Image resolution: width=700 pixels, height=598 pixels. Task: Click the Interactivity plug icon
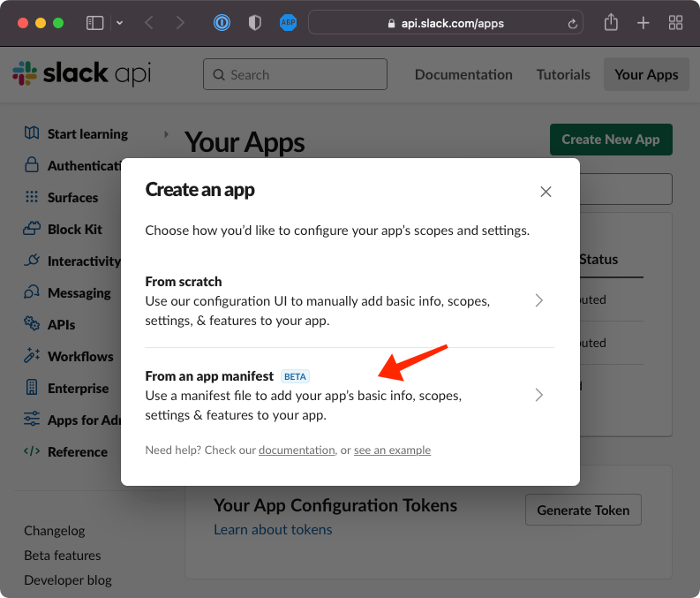click(x=31, y=260)
